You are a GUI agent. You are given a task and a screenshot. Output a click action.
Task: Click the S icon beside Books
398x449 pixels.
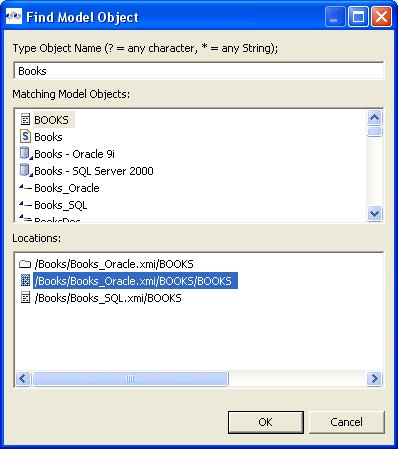pyautogui.click(x=25, y=137)
